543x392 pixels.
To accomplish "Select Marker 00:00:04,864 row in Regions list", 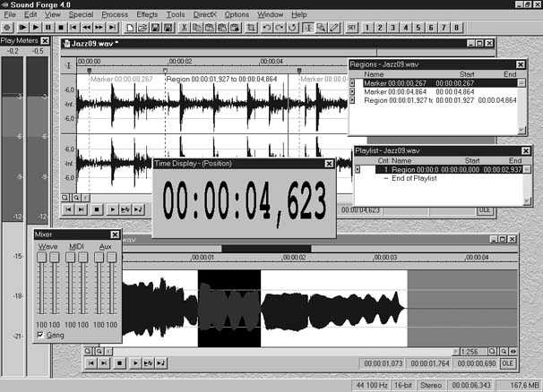I will coord(440,91).
